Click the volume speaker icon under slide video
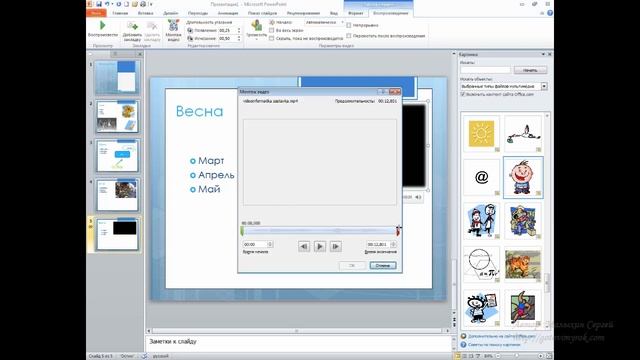640x360 pixels. tap(418, 197)
